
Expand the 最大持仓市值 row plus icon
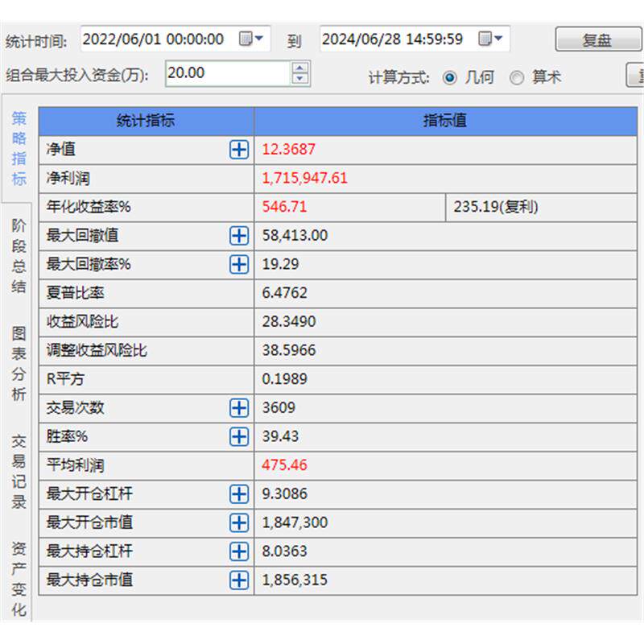[238, 580]
